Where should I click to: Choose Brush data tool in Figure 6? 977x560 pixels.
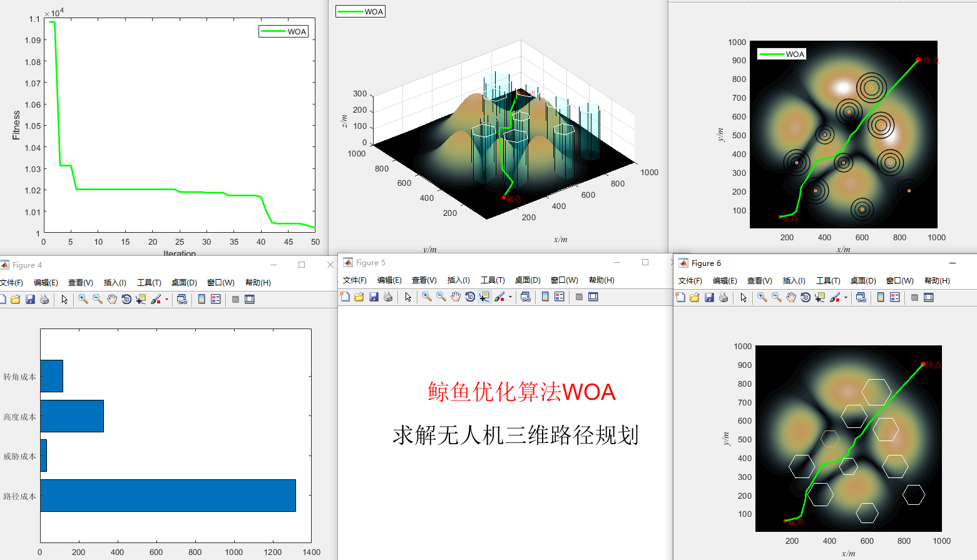pos(835,298)
